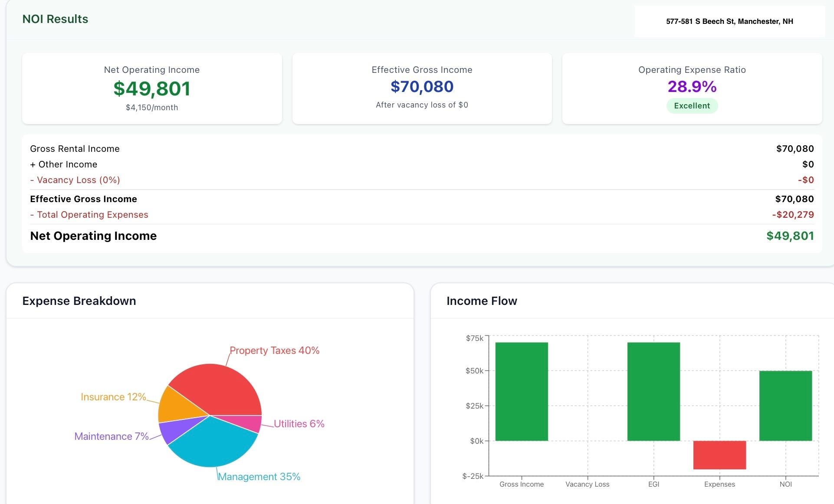Click the -$0 vacancy loss amount
This screenshot has height=504, width=834.
coord(806,180)
